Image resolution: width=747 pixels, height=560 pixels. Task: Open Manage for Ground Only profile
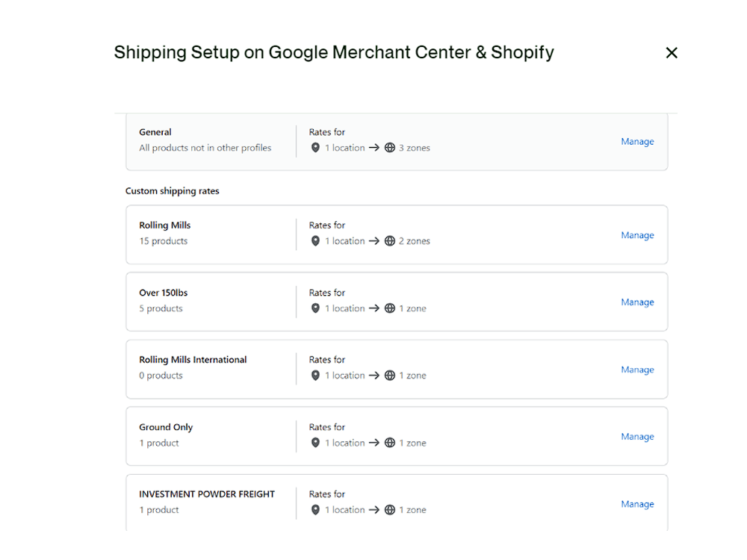(x=637, y=436)
